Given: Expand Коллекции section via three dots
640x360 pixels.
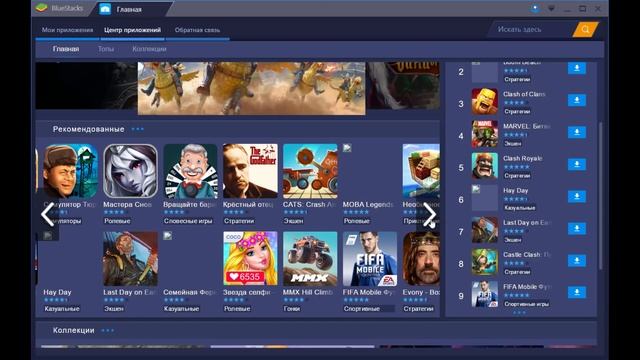Looking at the screenshot, I should 107,330.
